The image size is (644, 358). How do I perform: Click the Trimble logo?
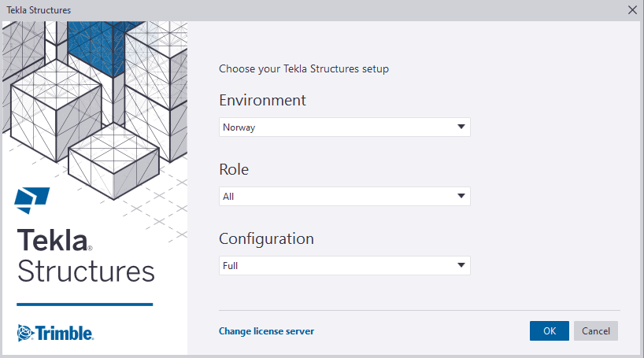(x=55, y=333)
